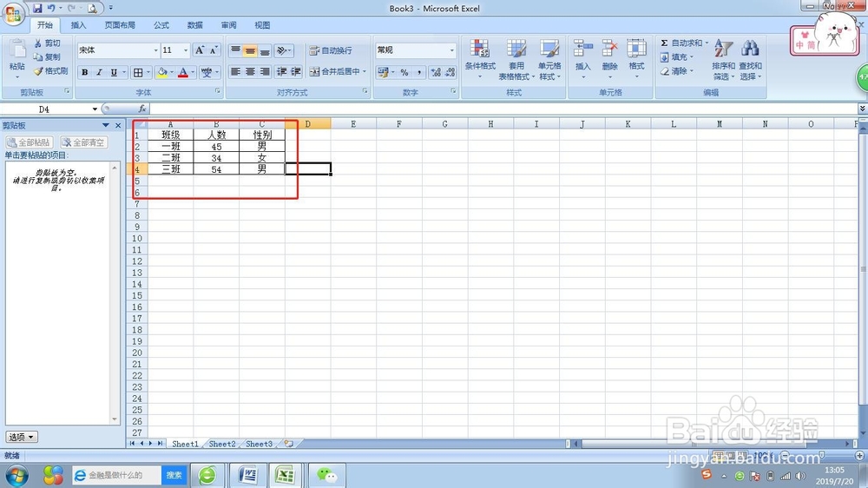This screenshot has width=868, height=488.
Task: Click the Insert cells (插入) icon
Action: [583, 49]
